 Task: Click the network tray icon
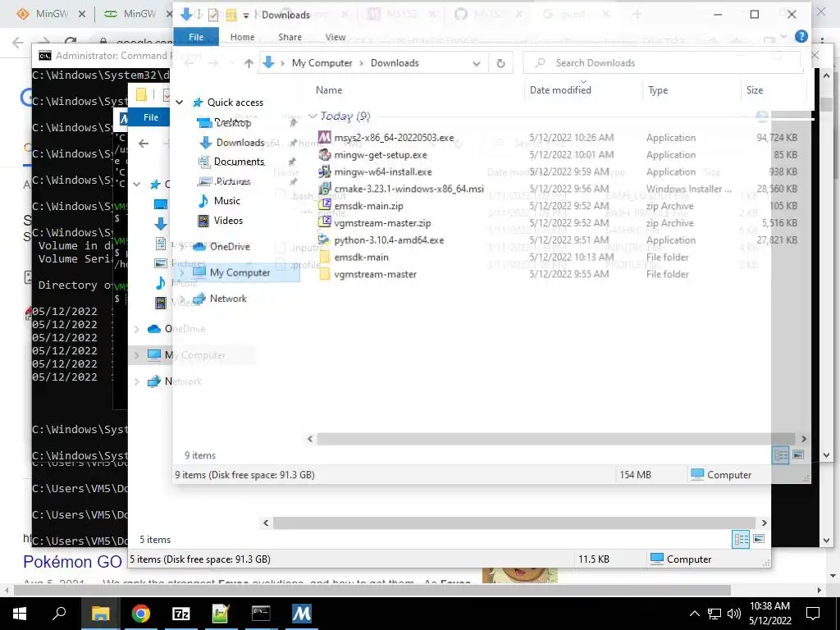click(714, 614)
